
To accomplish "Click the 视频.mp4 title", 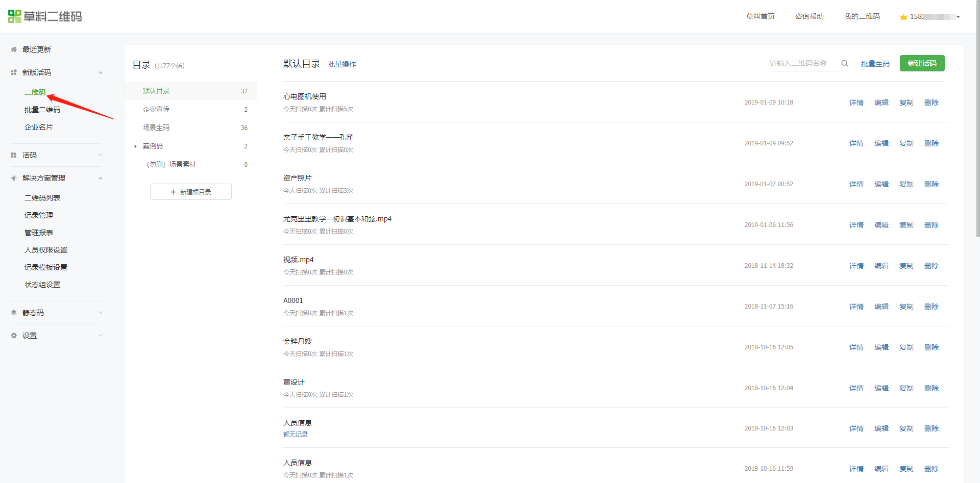I will 299,260.
